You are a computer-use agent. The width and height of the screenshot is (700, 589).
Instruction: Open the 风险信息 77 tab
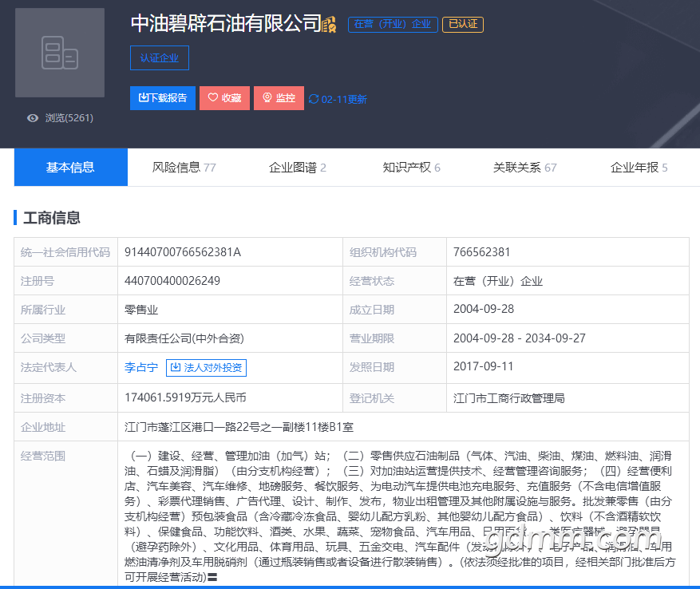(x=184, y=168)
